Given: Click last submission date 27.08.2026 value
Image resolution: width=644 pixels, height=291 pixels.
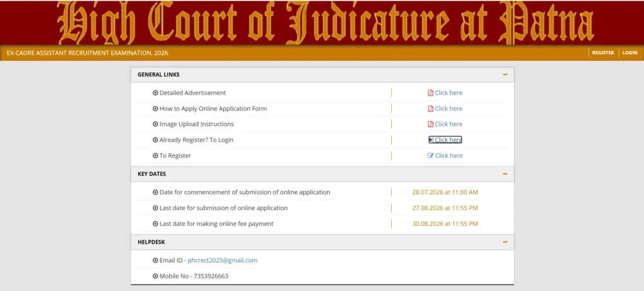Looking at the screenshot, I should click(x=445, y=208).
